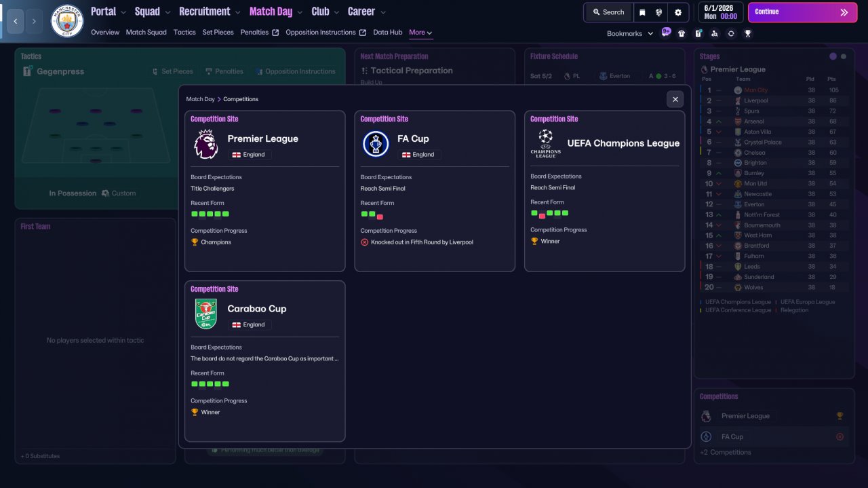Click the Continue button
Image resolution: width=868 pixels, height=488 pixels.
802,12
